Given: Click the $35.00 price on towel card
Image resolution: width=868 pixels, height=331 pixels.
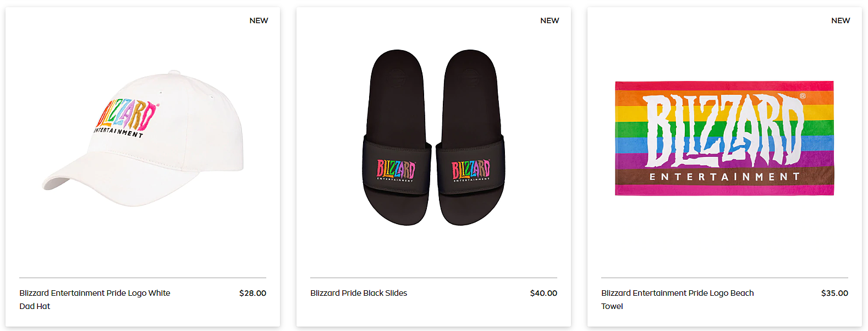Looking at the screenshot, I should coord(834,293).
